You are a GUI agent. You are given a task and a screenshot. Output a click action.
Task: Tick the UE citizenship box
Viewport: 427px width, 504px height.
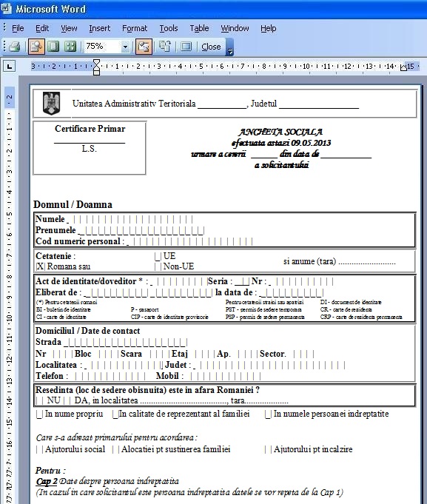point(158,257)
